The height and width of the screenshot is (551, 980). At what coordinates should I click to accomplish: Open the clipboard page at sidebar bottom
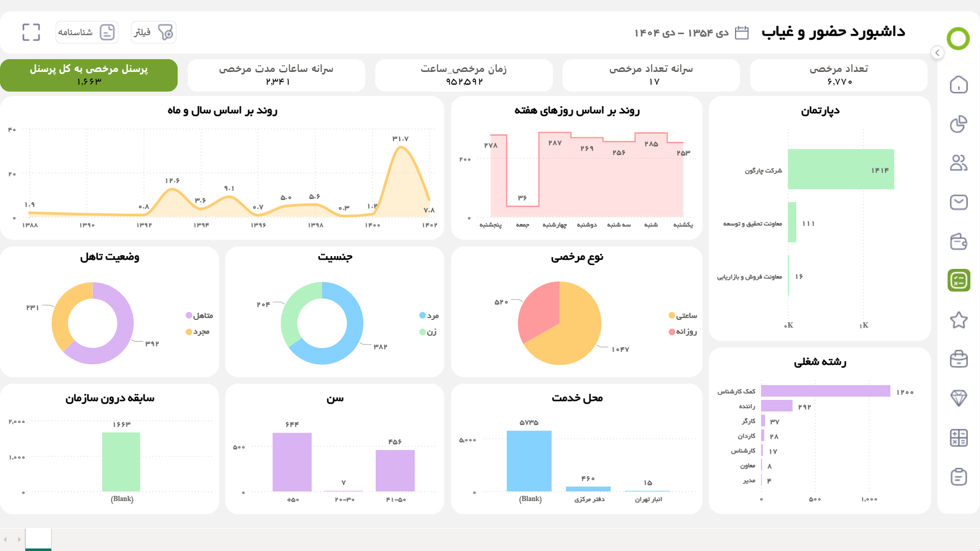(960, 477)
